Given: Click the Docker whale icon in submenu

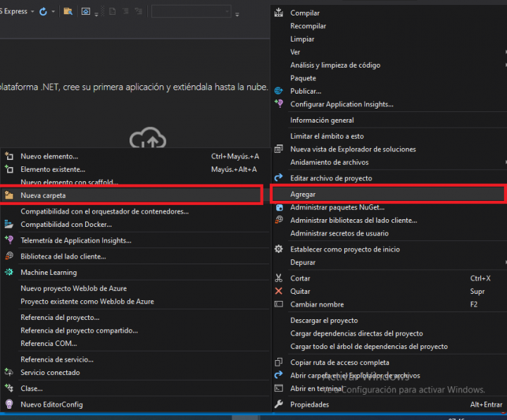Looking at the screenshot, I should [9, 225].
